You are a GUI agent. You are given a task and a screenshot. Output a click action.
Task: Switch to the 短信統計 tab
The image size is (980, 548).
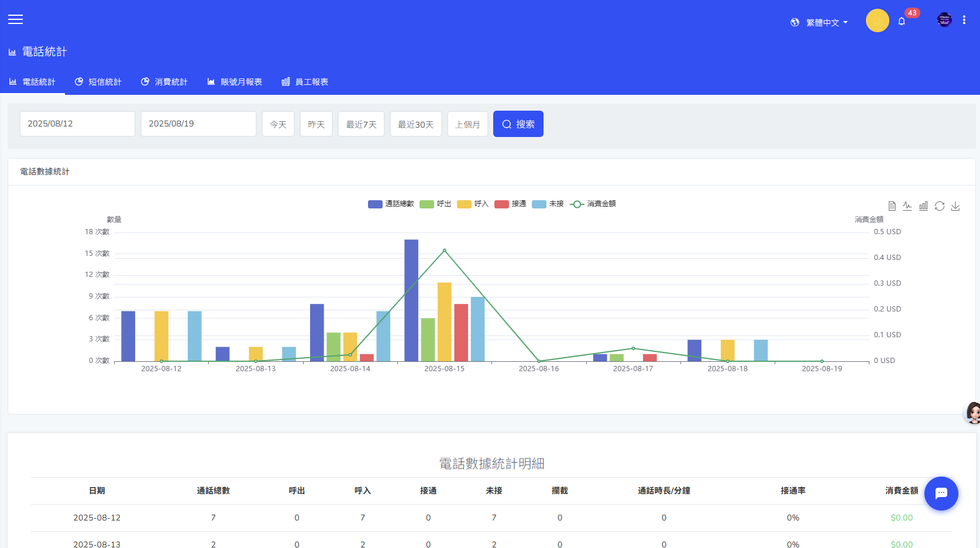coord(98,82)
